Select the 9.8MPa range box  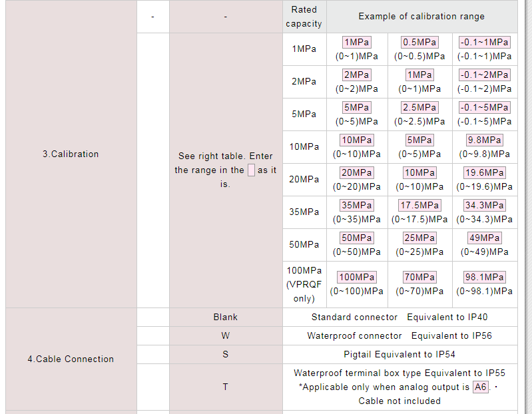[x=484, y=140]
